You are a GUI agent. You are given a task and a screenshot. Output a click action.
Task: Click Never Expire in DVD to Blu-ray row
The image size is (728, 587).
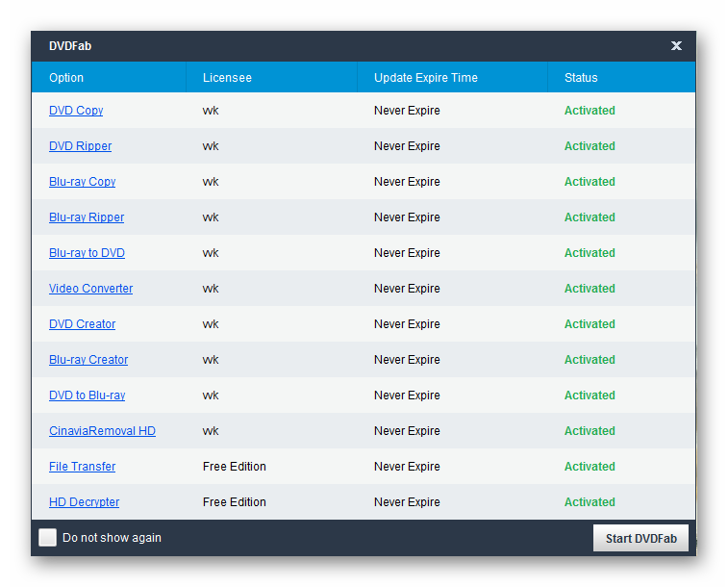[x=407, y=396]
